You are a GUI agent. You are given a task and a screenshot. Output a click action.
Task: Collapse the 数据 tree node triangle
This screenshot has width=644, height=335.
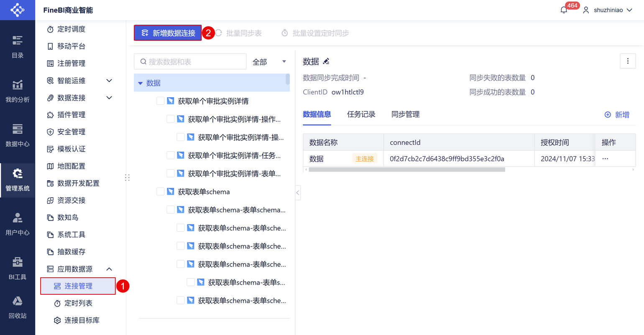(x=141, y=83)
